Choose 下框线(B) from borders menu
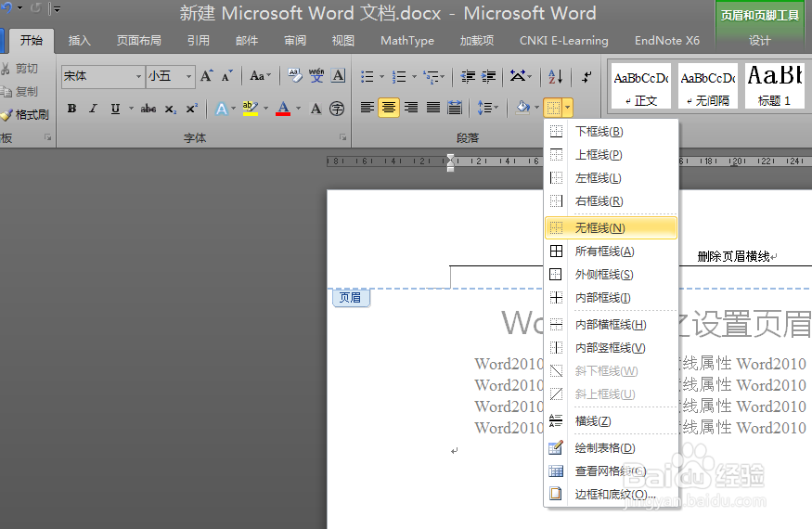812x529 pixels. 611,132
